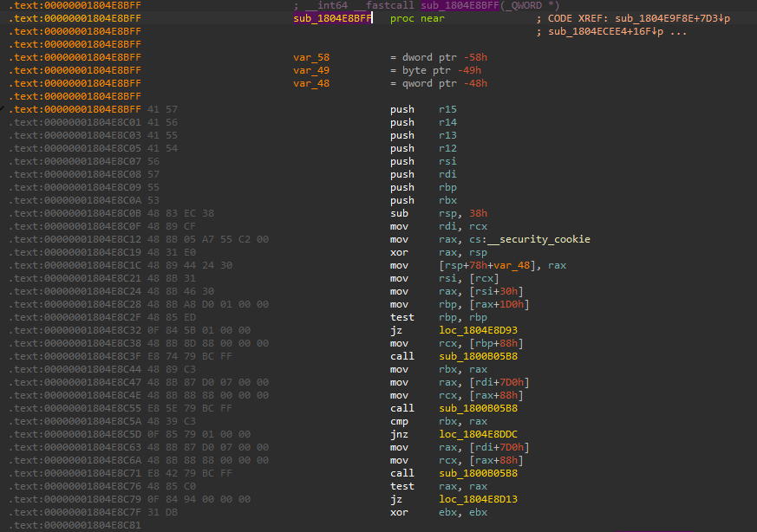
Task: Click the r12 register in push r12
Action: tap(448, 148)
